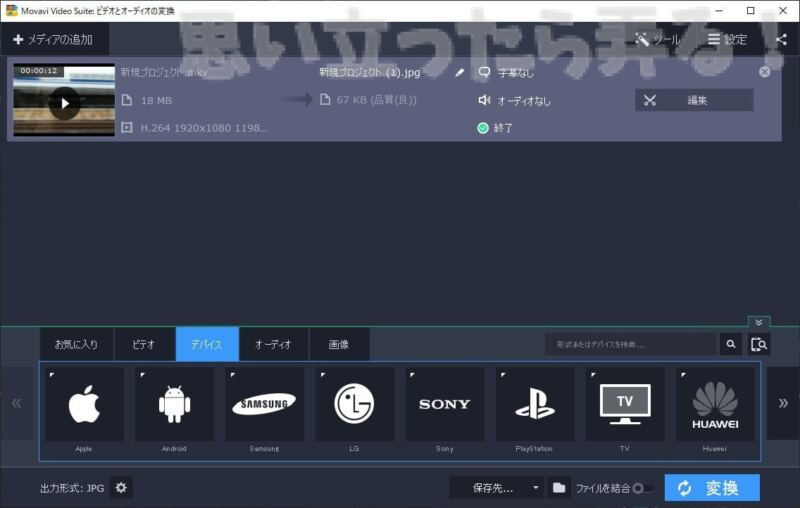
Task: Open the Save to (保存先…) dropdown
Action: click(498, 488)
